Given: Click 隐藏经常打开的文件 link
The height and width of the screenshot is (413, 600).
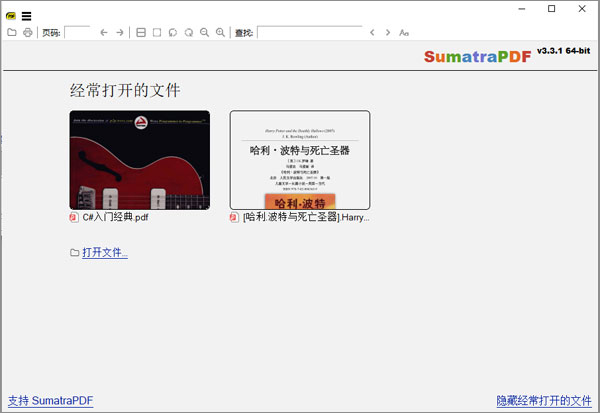Looking at the screenshot, I should 544,401.
